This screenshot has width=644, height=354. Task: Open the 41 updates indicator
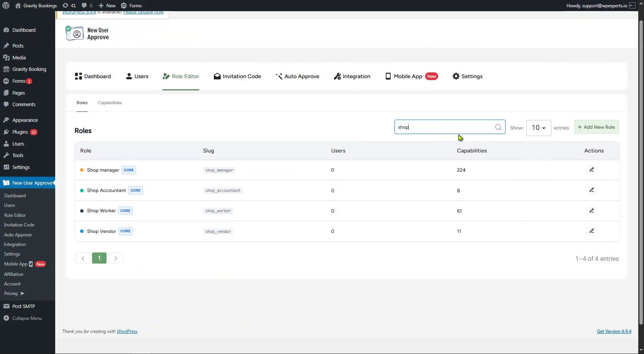click(69, 5)
